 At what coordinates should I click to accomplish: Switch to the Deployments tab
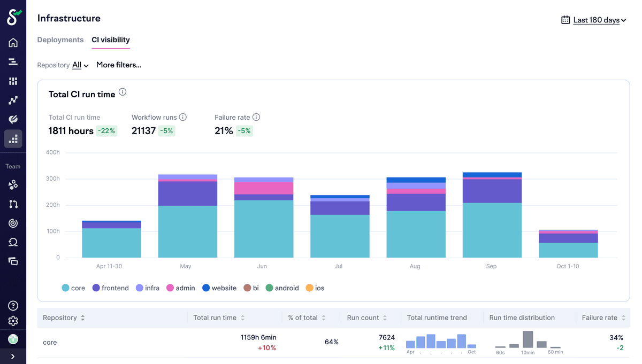pyautogui.click(x=60, y=40)
